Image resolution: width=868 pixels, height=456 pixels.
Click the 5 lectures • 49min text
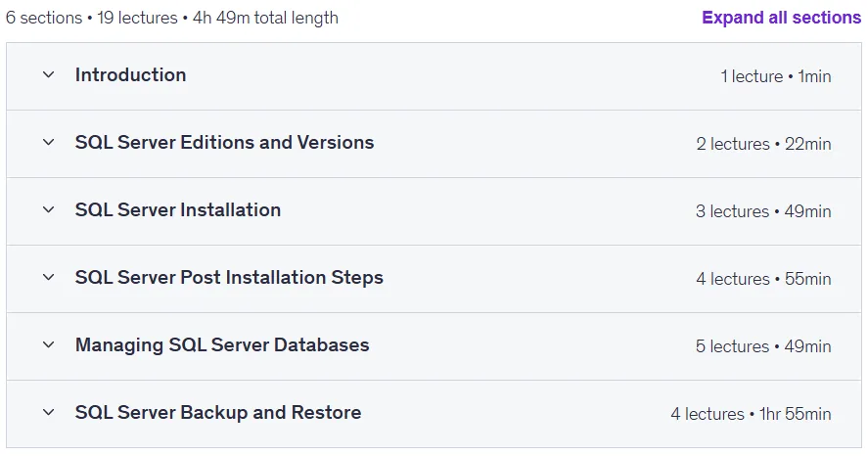coord(763,346)
